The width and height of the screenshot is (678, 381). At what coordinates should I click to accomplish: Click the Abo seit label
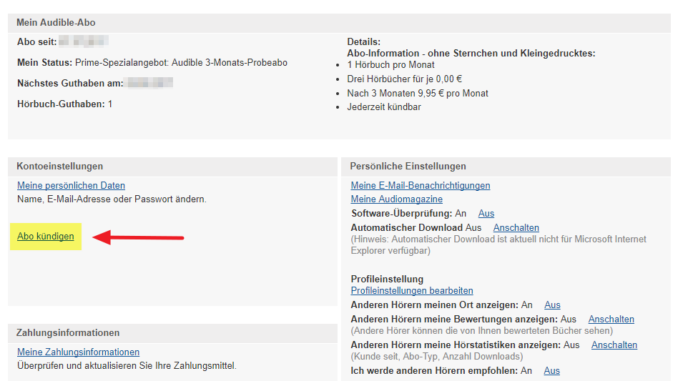(37, 42)
